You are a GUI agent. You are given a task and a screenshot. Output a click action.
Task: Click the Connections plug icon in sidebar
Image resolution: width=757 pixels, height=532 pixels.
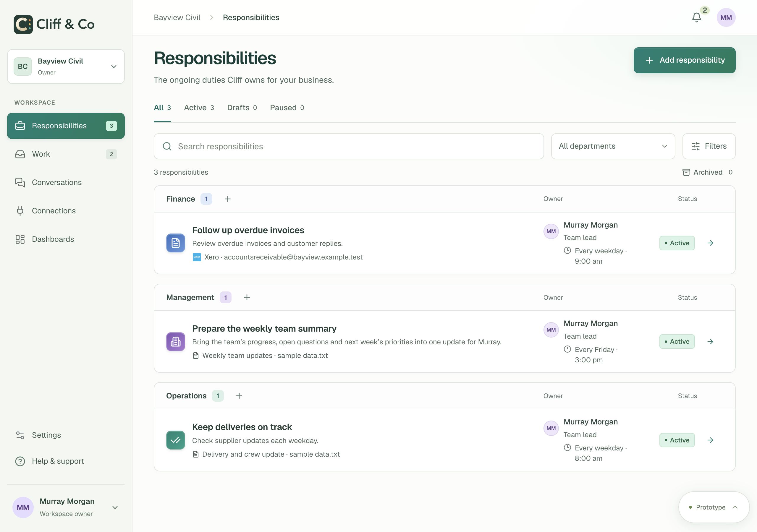pos(20,211)
